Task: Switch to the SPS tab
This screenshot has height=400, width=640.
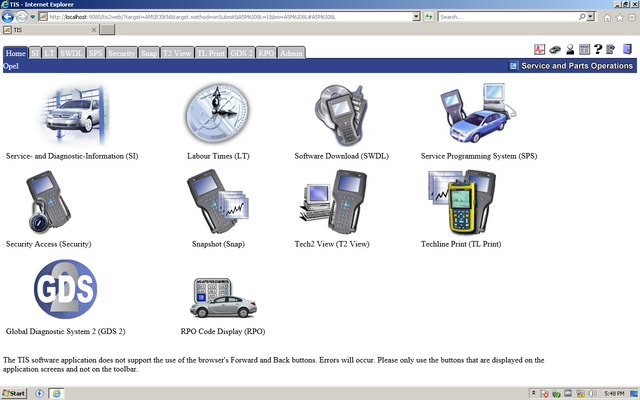Action: click(96, 53)
